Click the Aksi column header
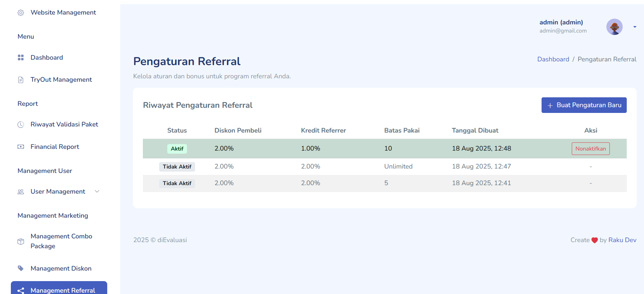644x294 pixels. 591,131
